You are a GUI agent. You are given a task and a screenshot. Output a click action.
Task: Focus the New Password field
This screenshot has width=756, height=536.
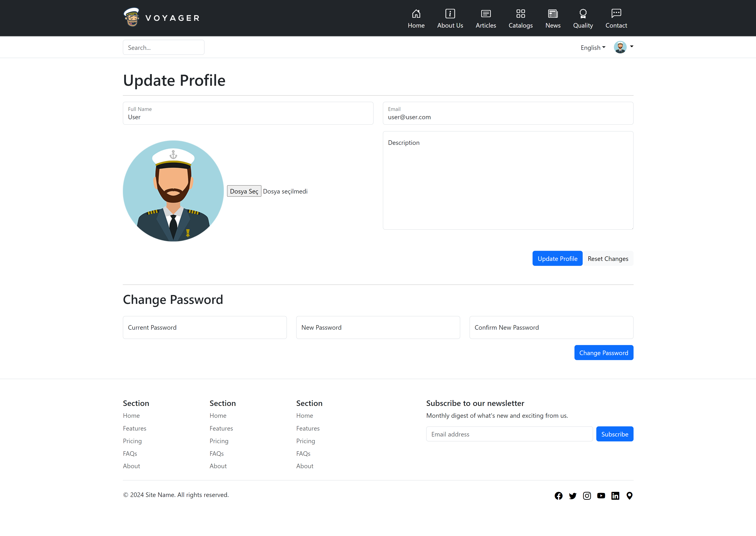[x=378, y=327]
